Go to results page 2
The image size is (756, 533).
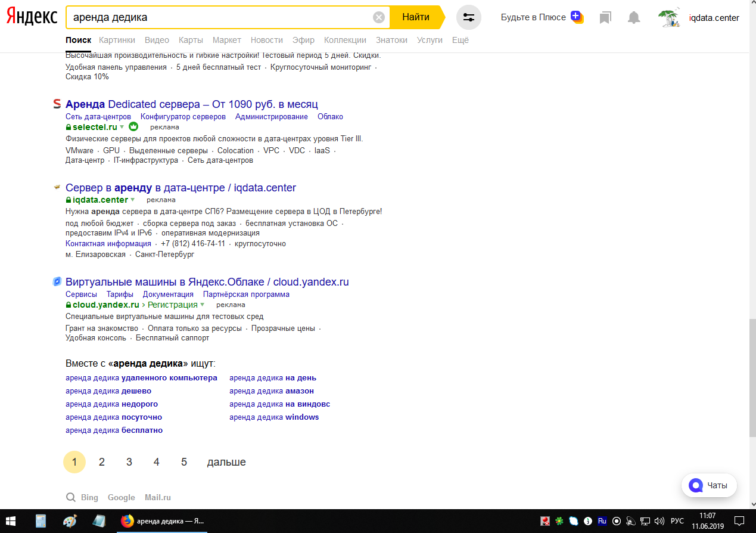tap(102, 462)
